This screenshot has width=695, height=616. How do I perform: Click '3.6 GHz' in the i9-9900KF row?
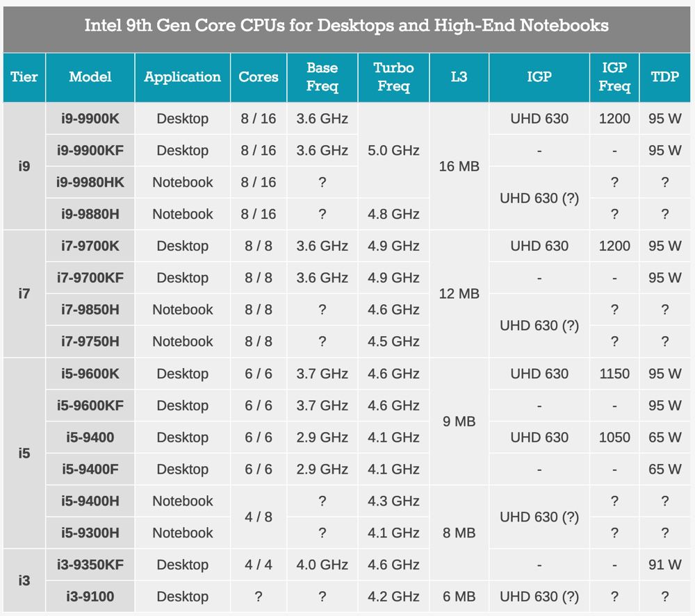pyautogui.click(x=322, y=151)
